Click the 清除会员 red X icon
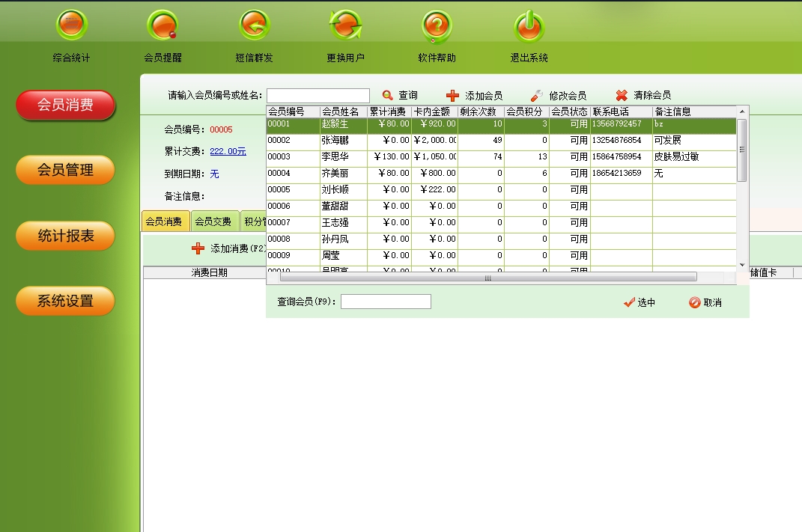Screen dimensions: 802x532 (x=622, y=96)
